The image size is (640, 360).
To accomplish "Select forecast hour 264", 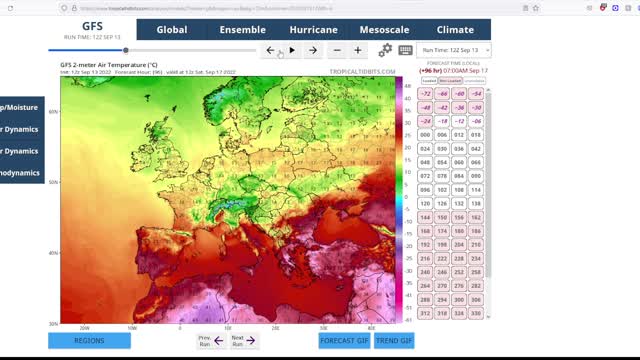I will click(x=425, y=286).
